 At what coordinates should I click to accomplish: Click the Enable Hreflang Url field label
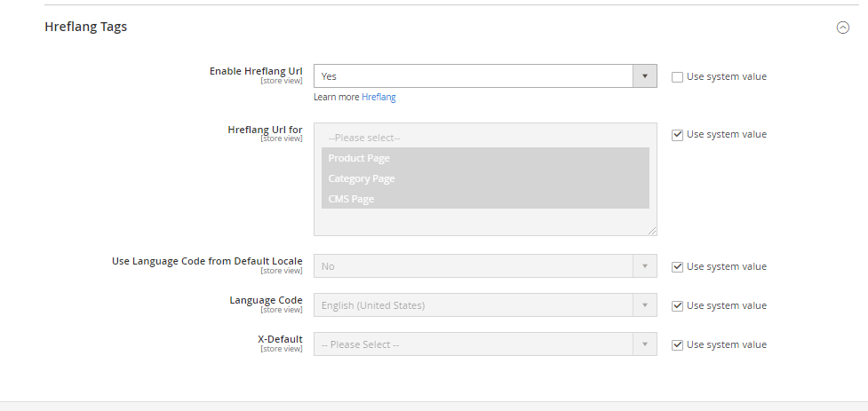coord(255,71)
